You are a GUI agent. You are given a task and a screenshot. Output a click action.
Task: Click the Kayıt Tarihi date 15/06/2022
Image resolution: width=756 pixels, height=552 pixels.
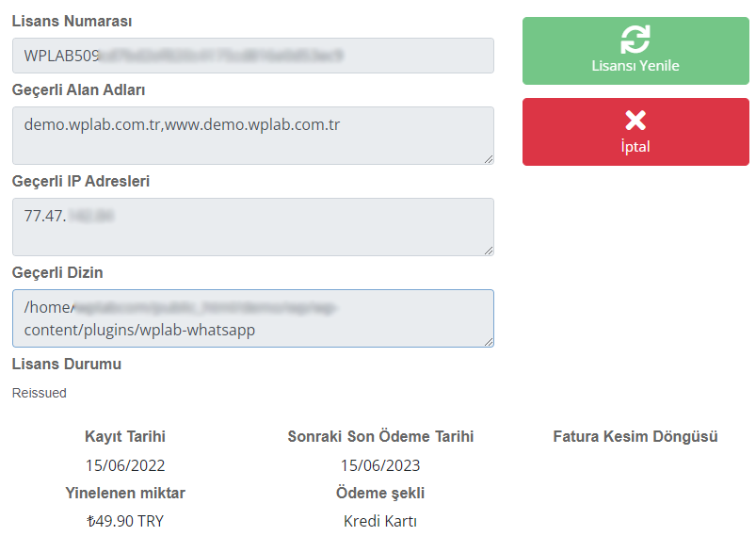pyautogui.click(x=125, y=465)
